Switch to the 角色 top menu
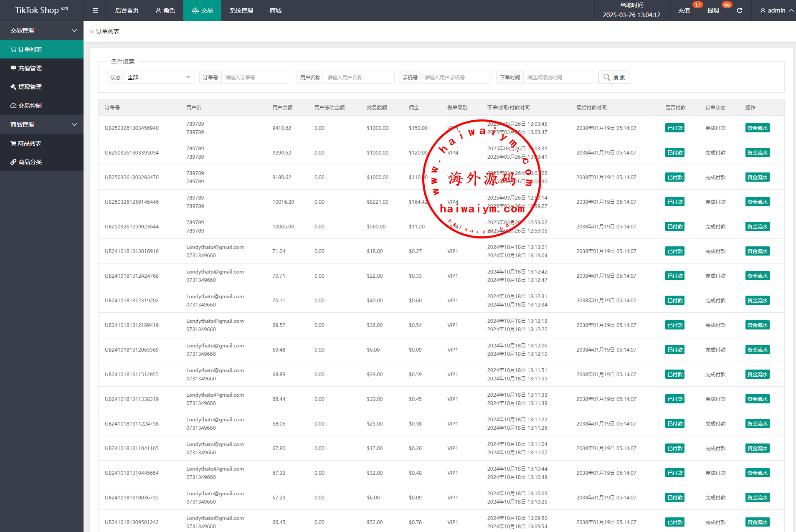The height and width of the screenshot is (532, 796). (165, 10)
